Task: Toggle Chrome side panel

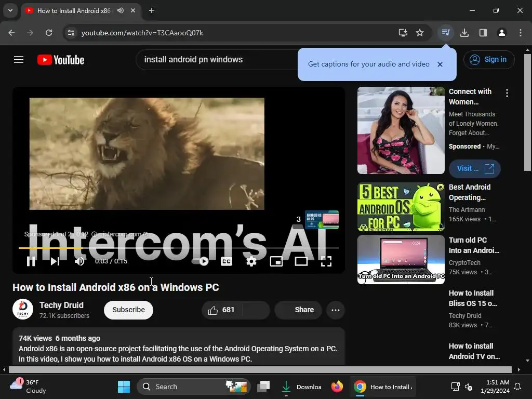Action: coord(483,33)
